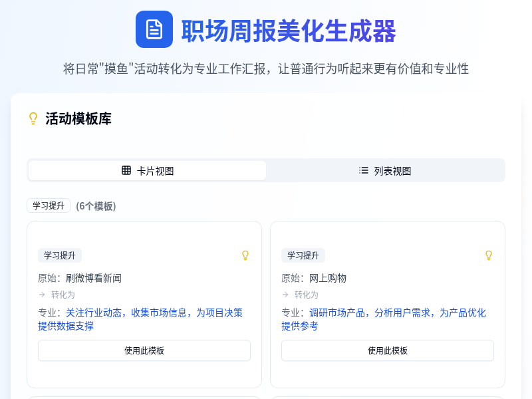The width and height of the screenshot is (532, 399).
Task: Click lightbulb icon on 刷微博看新闻 card
Action: [x=245, y=255]
